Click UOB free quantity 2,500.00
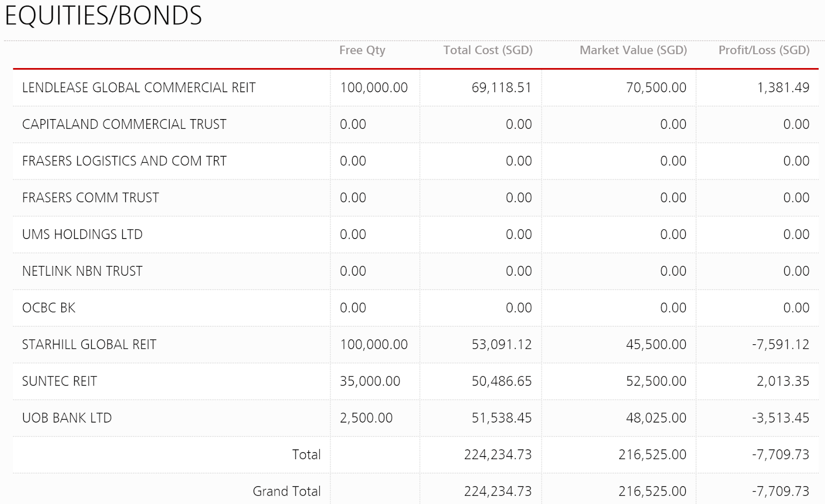The image size is (825, 504). pos(366,418)
